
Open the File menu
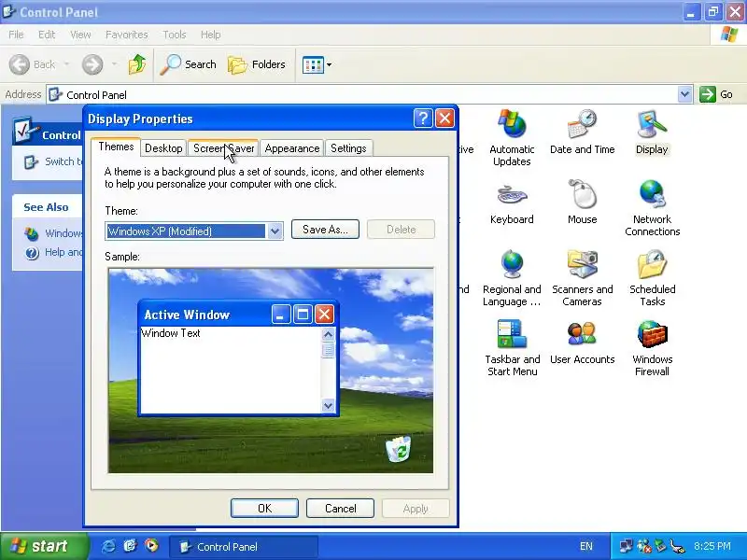(x=16, y=35)
